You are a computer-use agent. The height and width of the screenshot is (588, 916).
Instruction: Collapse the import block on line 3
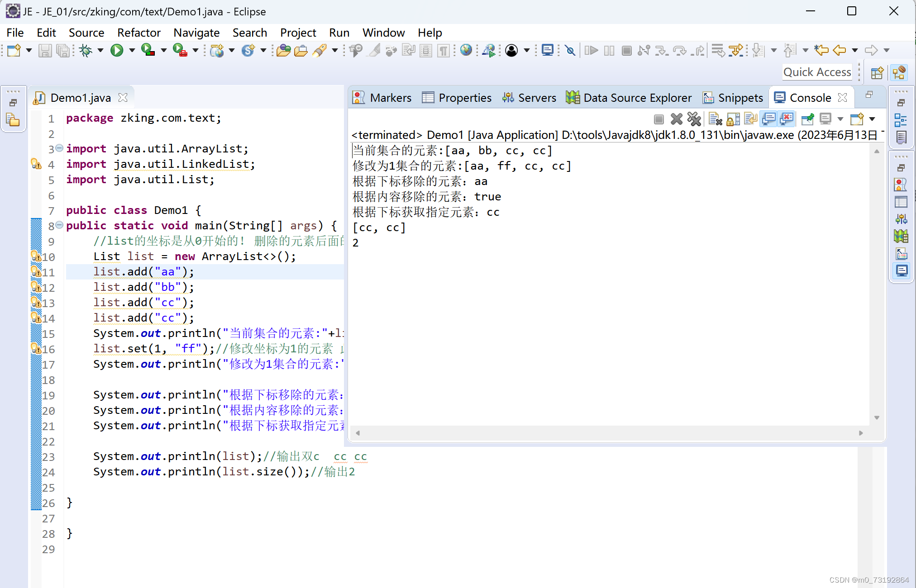59,148
